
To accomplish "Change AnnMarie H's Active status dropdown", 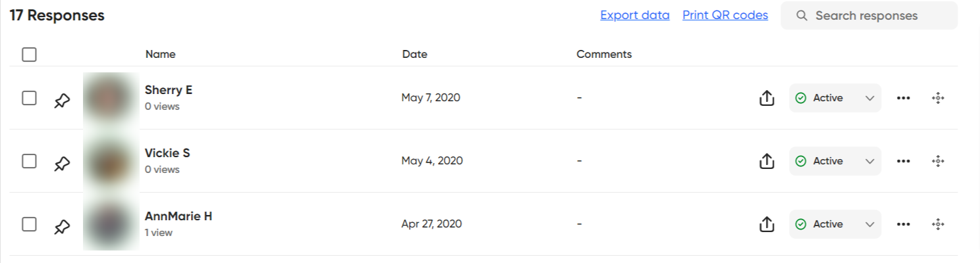I will pyautogui.click(x=835, y=224).
